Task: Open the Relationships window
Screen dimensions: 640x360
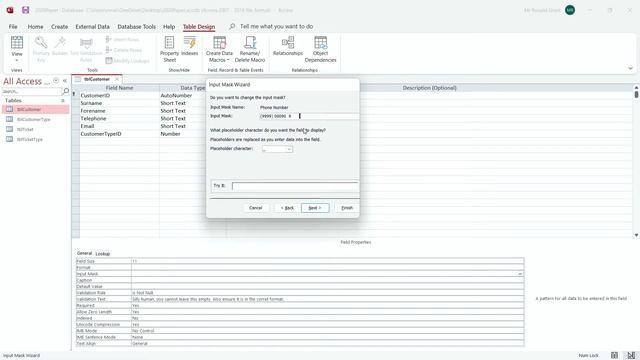Action: (288, 46)
